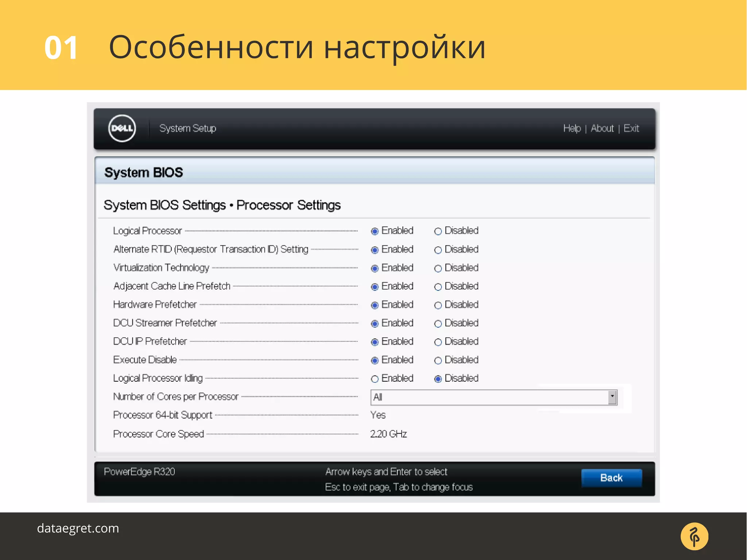Click the 'PowerEdge R320' model text
The height and width of the screenshot is (560, 747).
click(139, 472)
